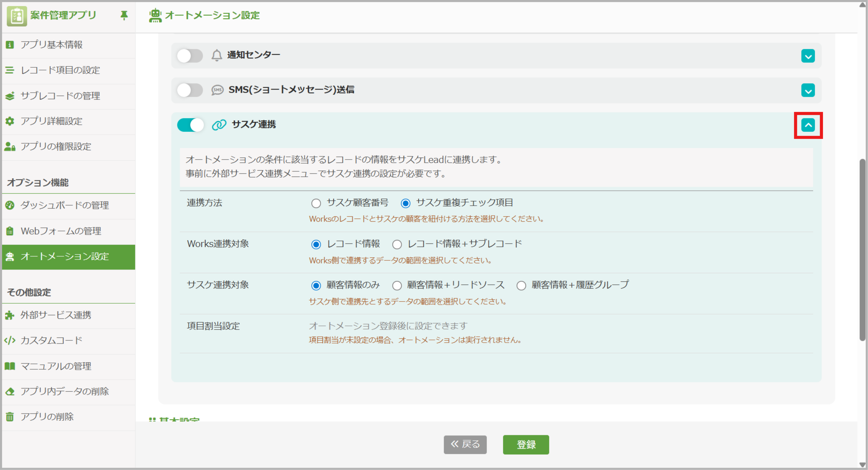Select レコード情報 radio option
The height and width of the screenshot is (470, 868).
(316, 245)
